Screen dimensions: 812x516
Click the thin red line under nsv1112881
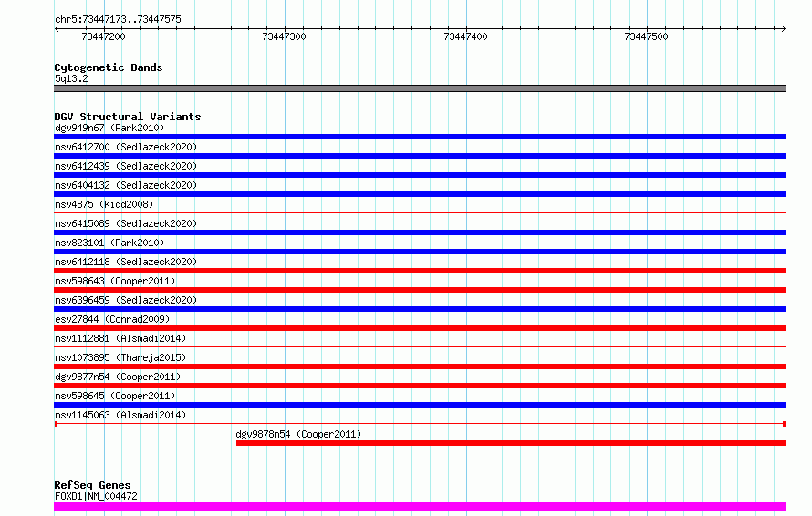point(420,346)
